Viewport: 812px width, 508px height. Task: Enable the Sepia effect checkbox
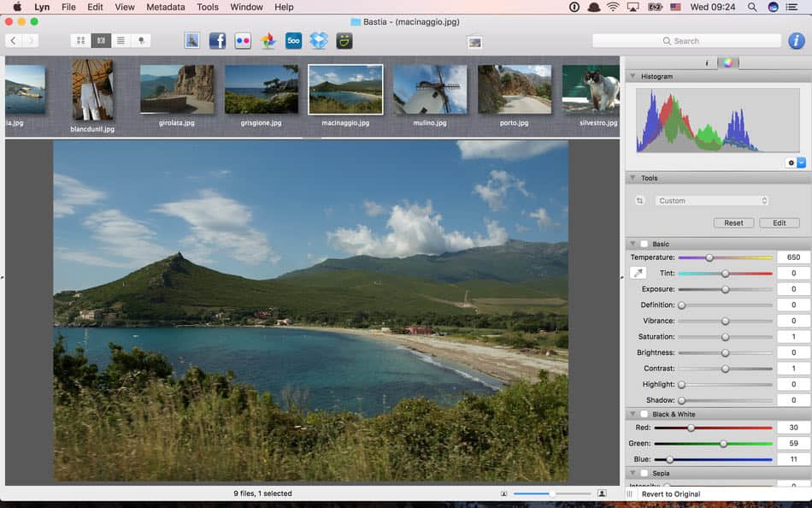(x=644, y=473)
